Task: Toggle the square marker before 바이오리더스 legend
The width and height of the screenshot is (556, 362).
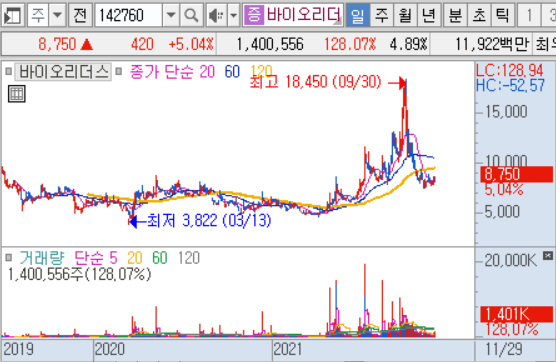Action: click(9, 72)
